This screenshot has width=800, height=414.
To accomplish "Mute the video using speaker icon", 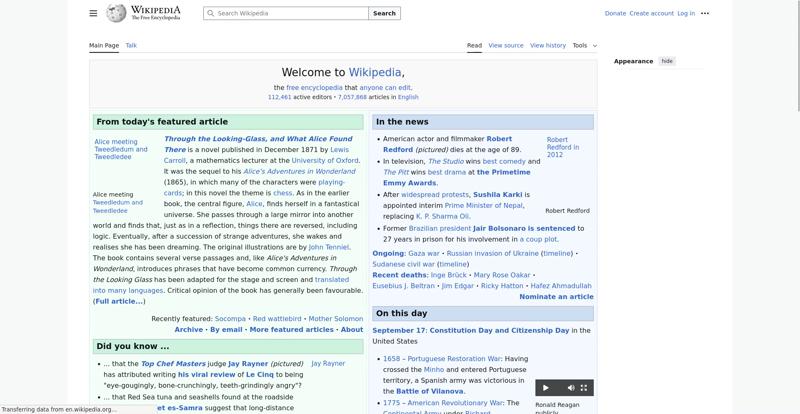I will pos(571,388).
